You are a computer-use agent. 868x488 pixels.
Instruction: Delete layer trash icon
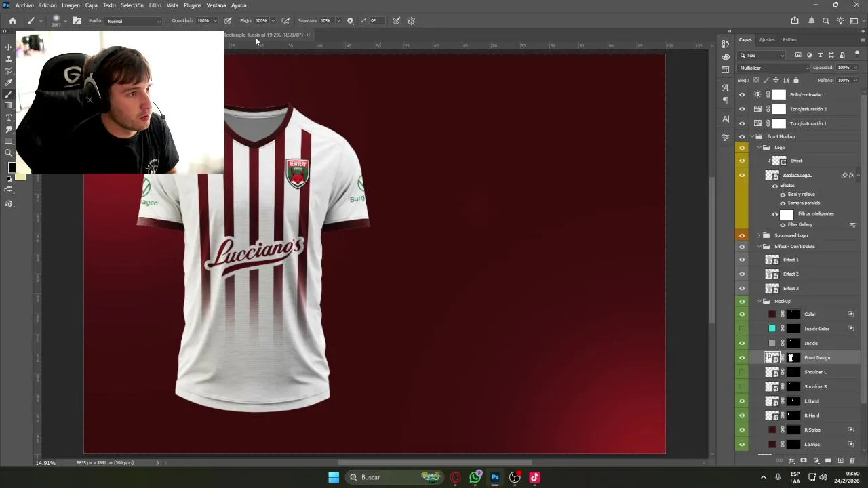pos(852,460)
